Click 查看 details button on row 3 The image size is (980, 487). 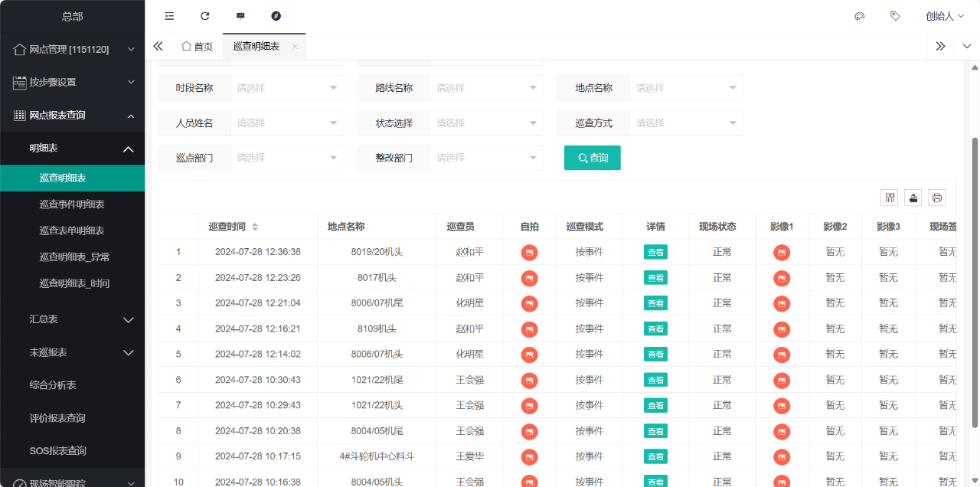tap(655, 302)
